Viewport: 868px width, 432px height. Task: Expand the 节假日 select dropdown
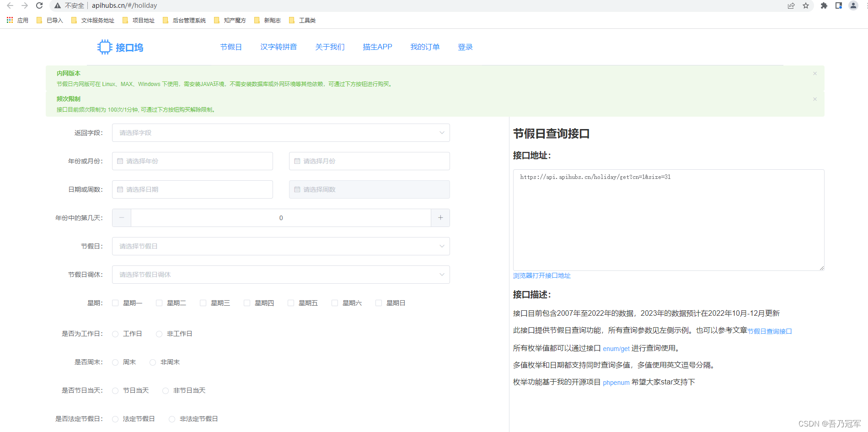281,246
